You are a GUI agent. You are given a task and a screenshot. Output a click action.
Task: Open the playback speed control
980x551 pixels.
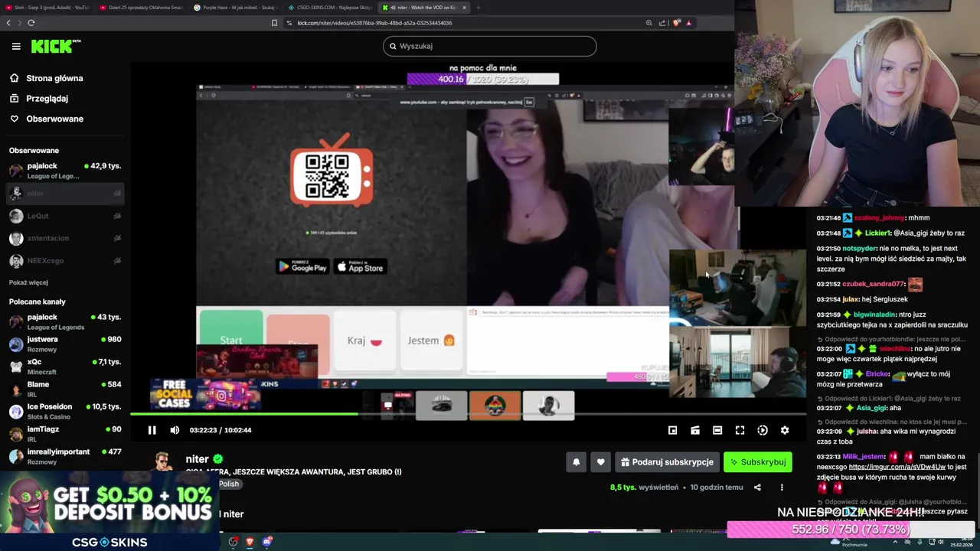point(763,430)
